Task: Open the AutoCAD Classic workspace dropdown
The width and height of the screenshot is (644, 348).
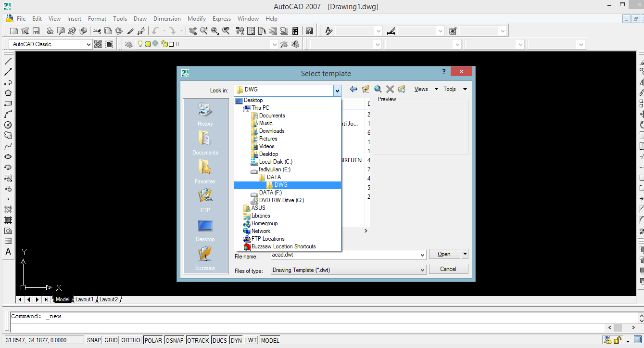Action: tap(89, 44)
